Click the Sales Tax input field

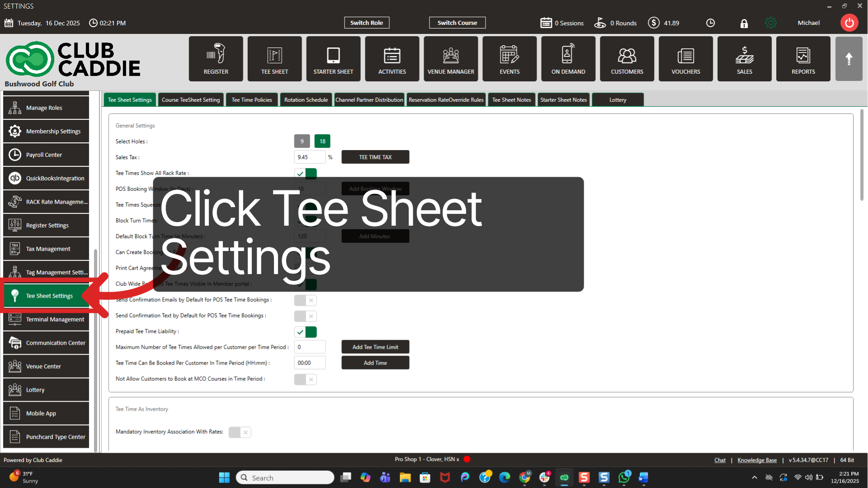(x=310, y=157)
